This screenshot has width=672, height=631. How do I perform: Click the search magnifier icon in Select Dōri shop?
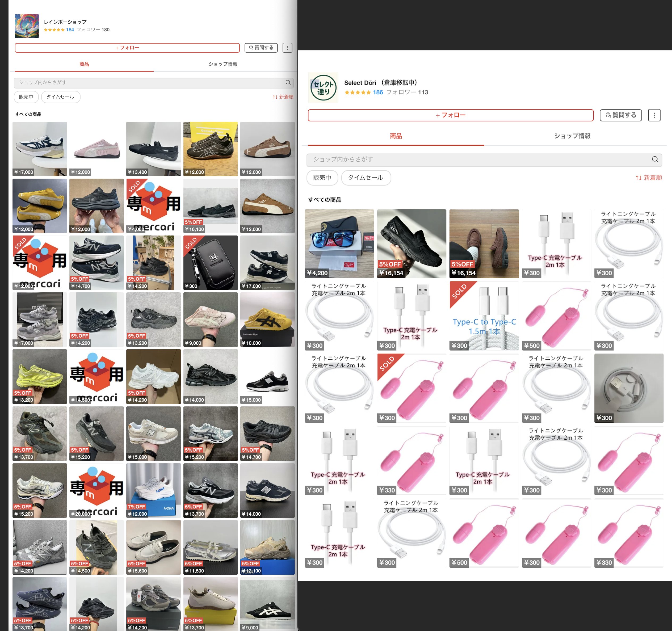tap(655, 159)
